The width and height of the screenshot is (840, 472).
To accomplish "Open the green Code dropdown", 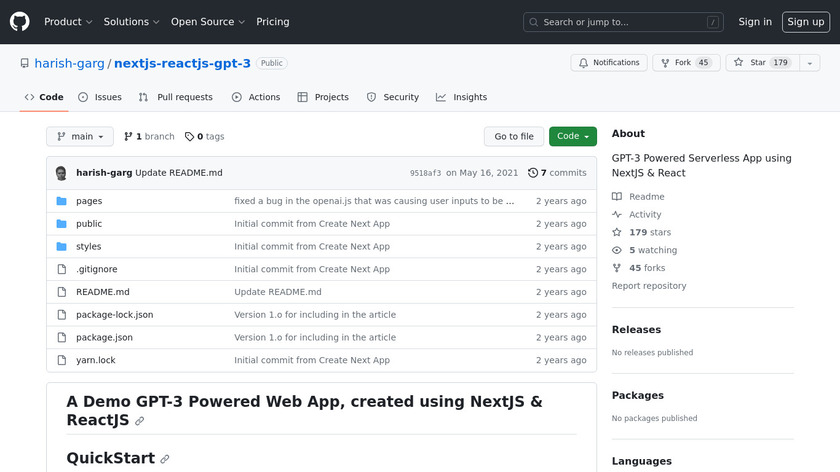I will coord(572,137).
